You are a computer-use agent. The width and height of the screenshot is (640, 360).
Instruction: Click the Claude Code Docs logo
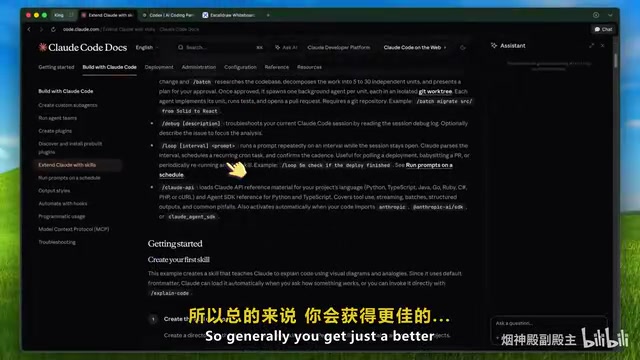[83, 47]
